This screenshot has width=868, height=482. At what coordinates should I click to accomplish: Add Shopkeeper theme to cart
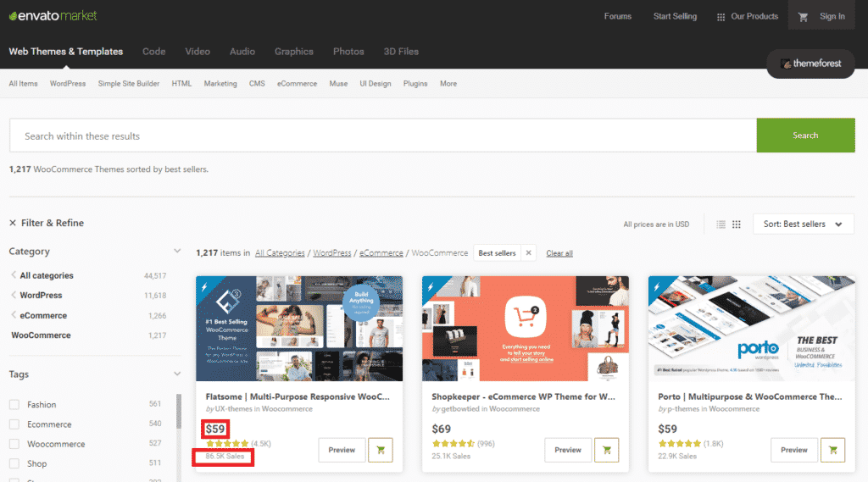[607, 450]
